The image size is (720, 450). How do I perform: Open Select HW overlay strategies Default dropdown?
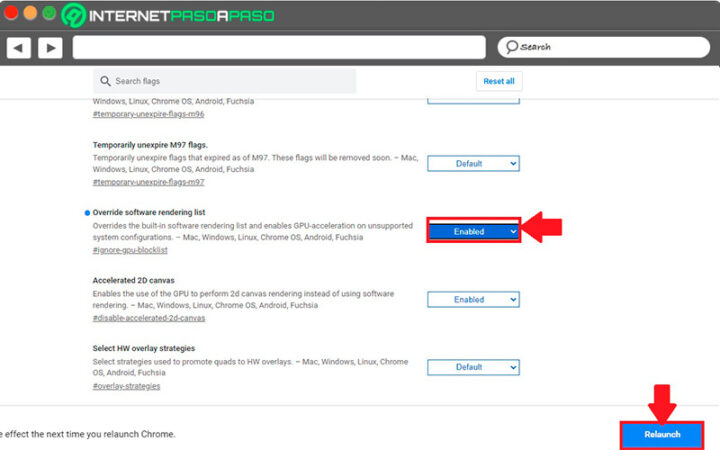pyautogui.click(x=473, y=367)
